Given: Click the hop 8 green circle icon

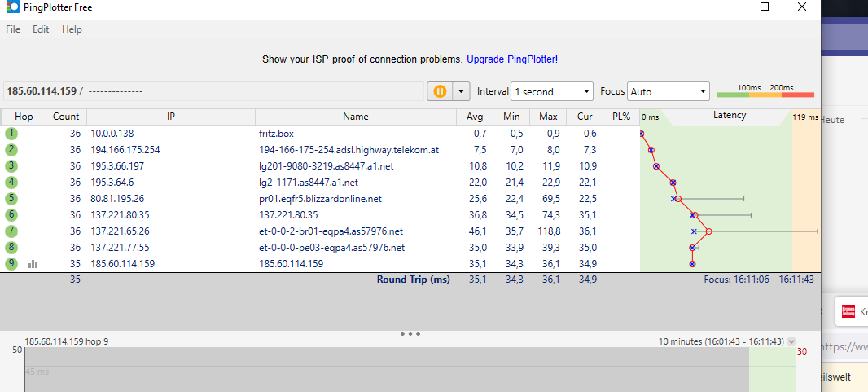Looking at the screenshot, I should pos(11,248).
